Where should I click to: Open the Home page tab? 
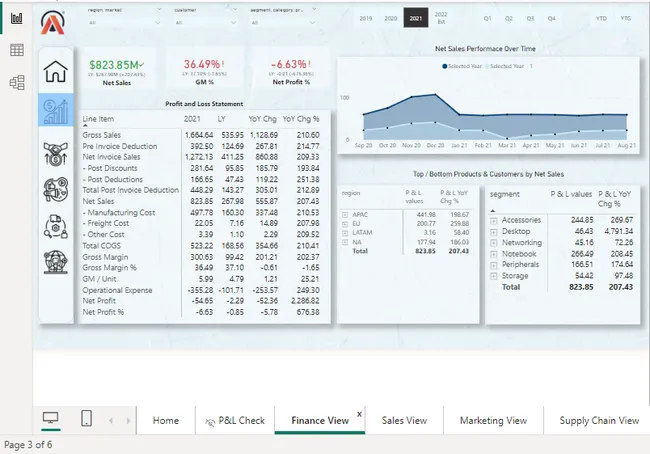coord(166,420)
